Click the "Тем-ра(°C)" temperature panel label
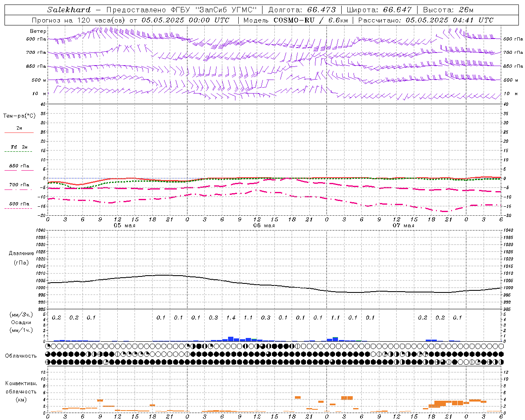Screen dimensions: 525x420 coord(20,116)
